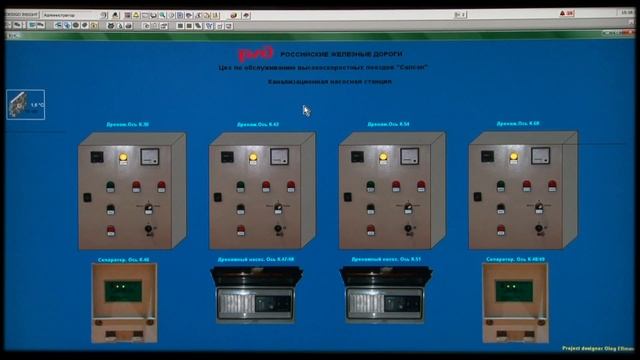Screen dimensions: 640x360
Task: Toggle the bottom key switch on К.68 panel
Action: 540,229
